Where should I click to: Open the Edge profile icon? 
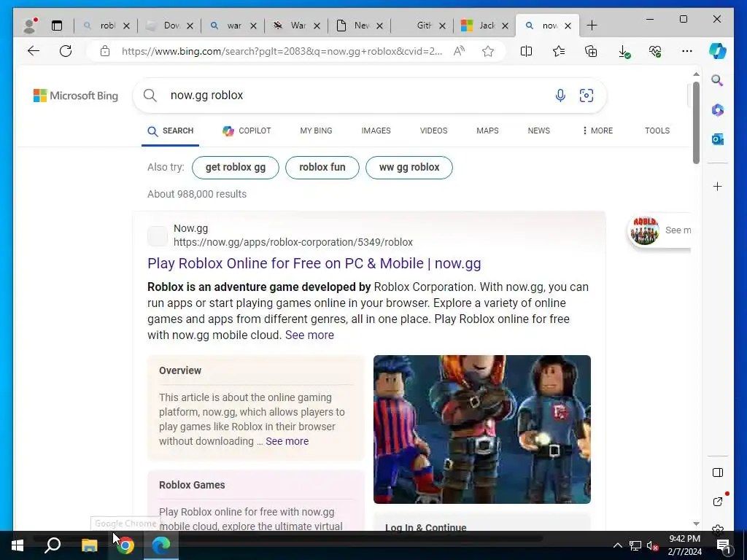[30, 26]
